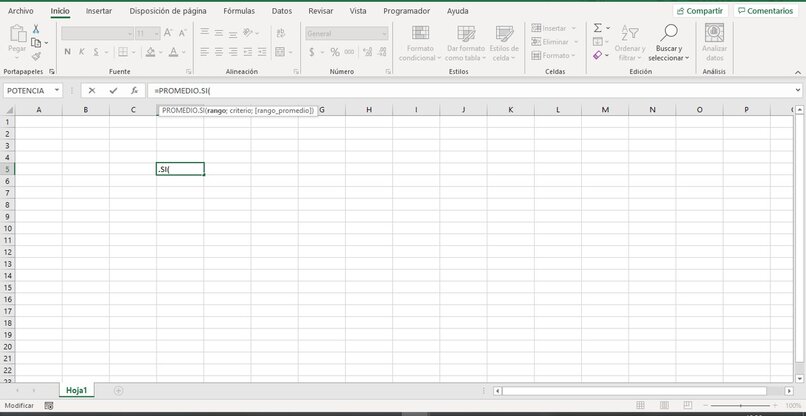Click the Cut scissors icon
This screenshot has height=416, width=806.
(x=35, y=29)
